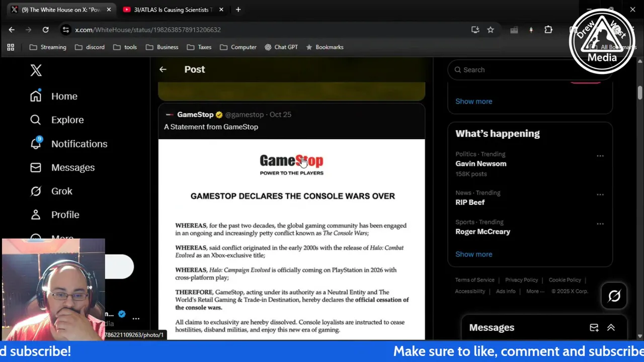Expand the Messages drawer
This screenshot has width=644, height=362.
point(611,328)
